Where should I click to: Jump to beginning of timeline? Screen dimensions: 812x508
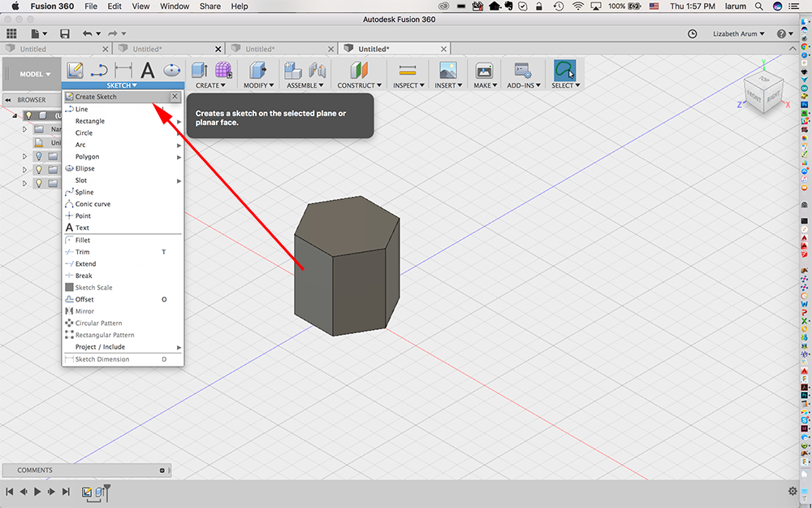point(9,492)
